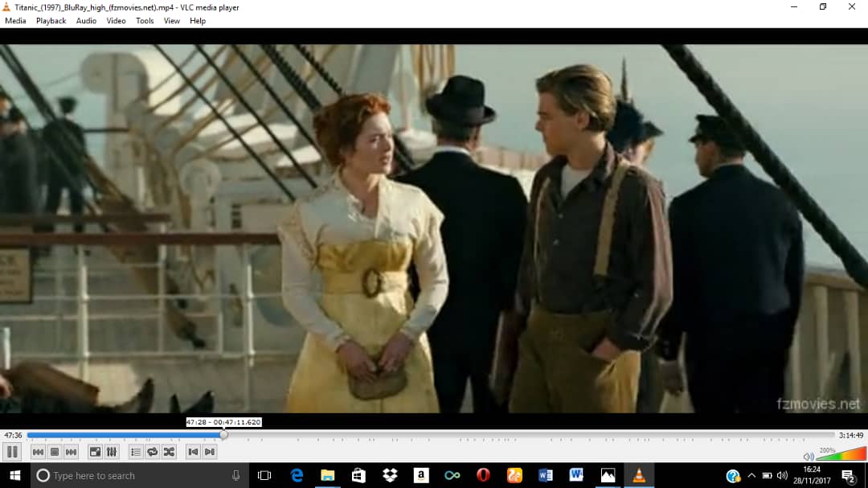This screenshot has width=868, height=488.
Task: Click the taskbar search box
Action: click(140, 475)
